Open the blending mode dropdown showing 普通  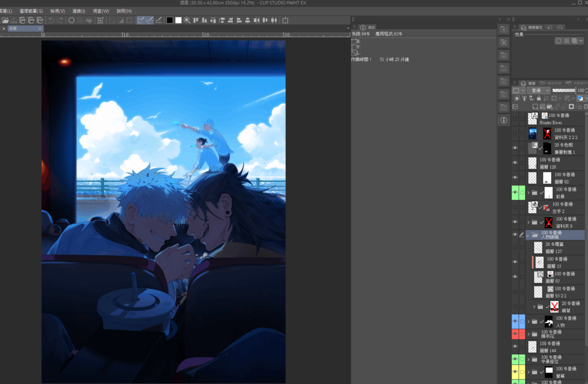point(539,90)
